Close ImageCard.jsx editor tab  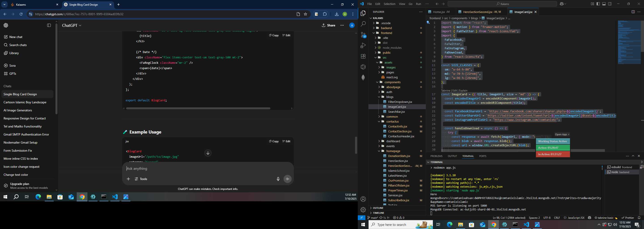point(535,12)
